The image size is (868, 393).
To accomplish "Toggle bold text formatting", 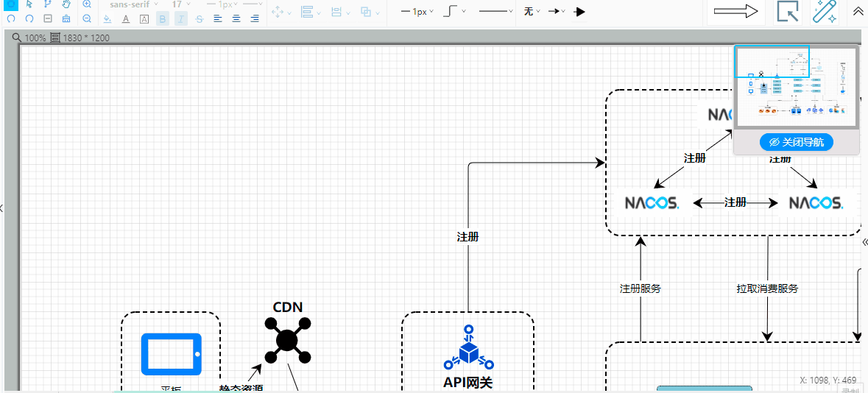I will click(163, 19).
